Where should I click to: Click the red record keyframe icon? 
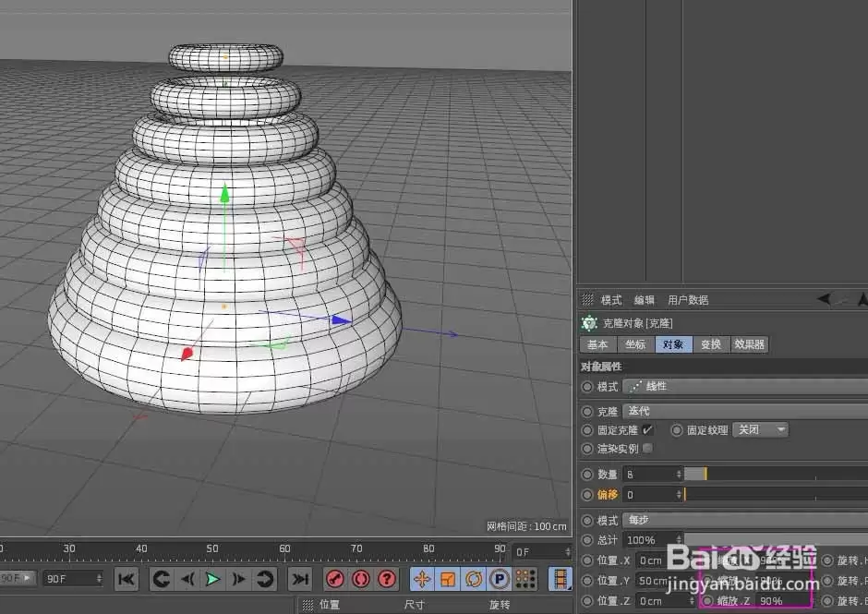pyautogui.click(x=334, y=580)
